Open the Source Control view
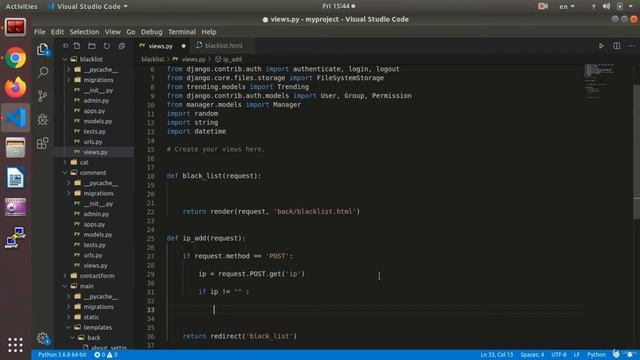Viewport: 640px width, 360px height. [42, 96]
